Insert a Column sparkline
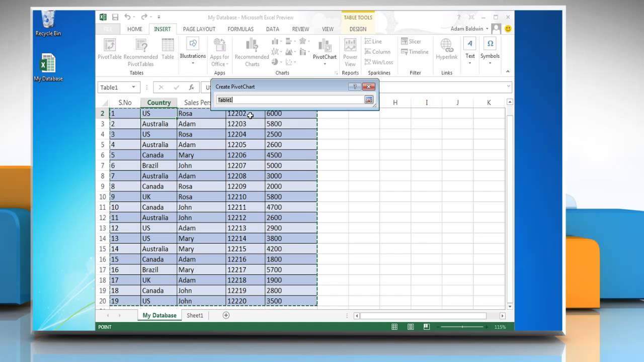Viewport: 644px width, 362px height. pyautogui.click(x=377, y=52)
